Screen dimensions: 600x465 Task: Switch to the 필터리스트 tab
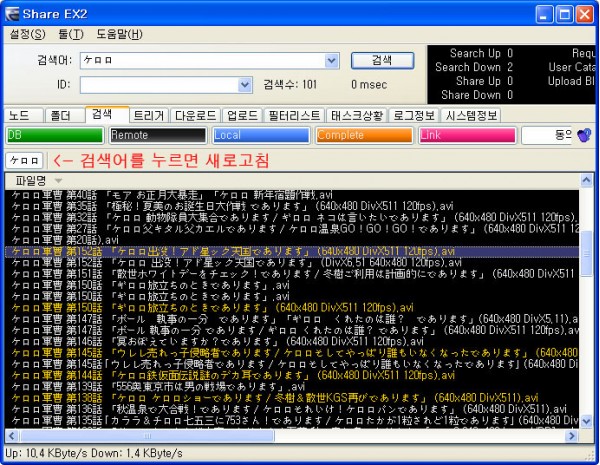[x=294, y=116]
